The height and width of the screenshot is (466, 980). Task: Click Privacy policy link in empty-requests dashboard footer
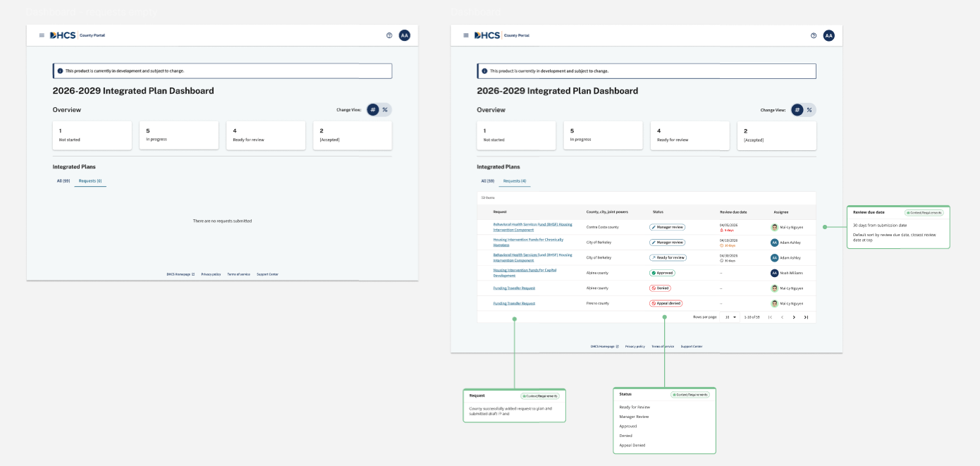[x=211, y=274]
